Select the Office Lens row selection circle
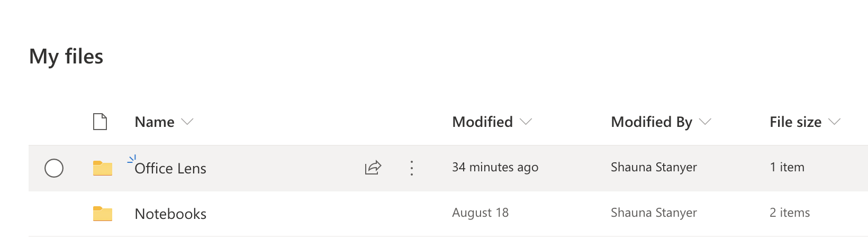Viewport: 868px width, 239px height. (54, 168)
